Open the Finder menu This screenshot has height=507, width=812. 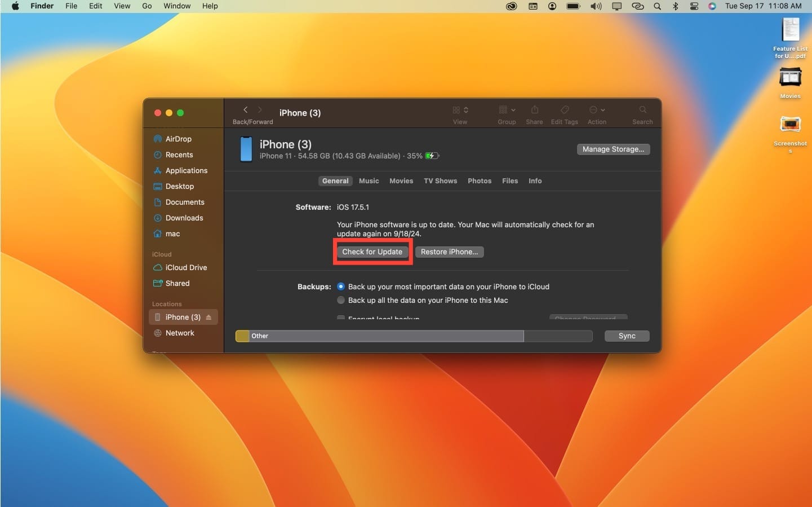pyautogui.click(x=42, y=6)
